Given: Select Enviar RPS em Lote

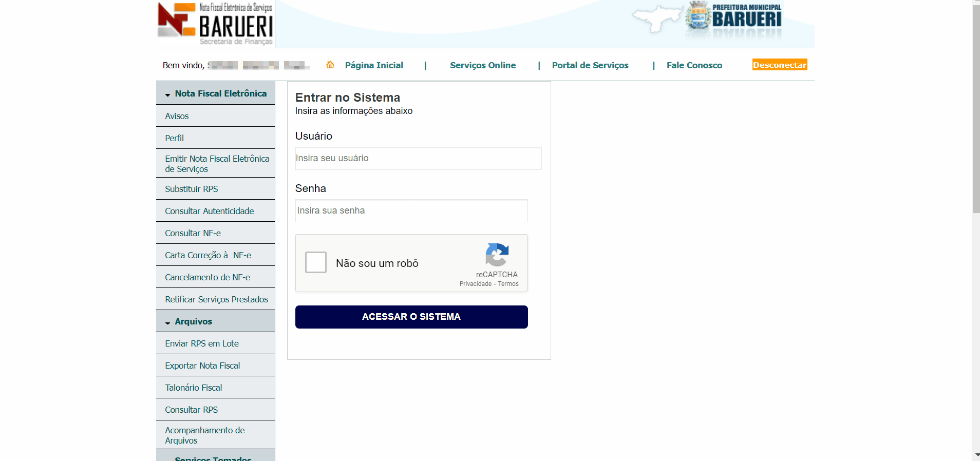Looking at the screenshot, I should (215, 343).
